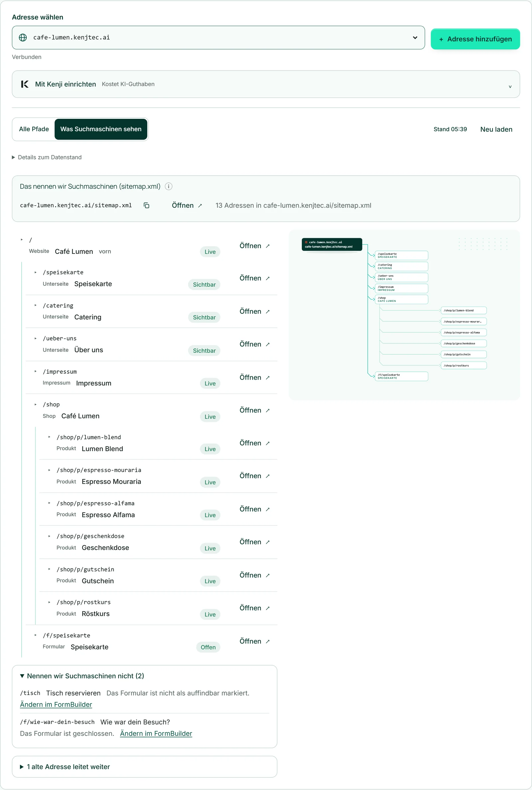Image resolution: width=532 pixels, height=790 pixels.
Task: Follow Ändern im FormBuilder link for /tisch
Action: click(x=56, y=704)
